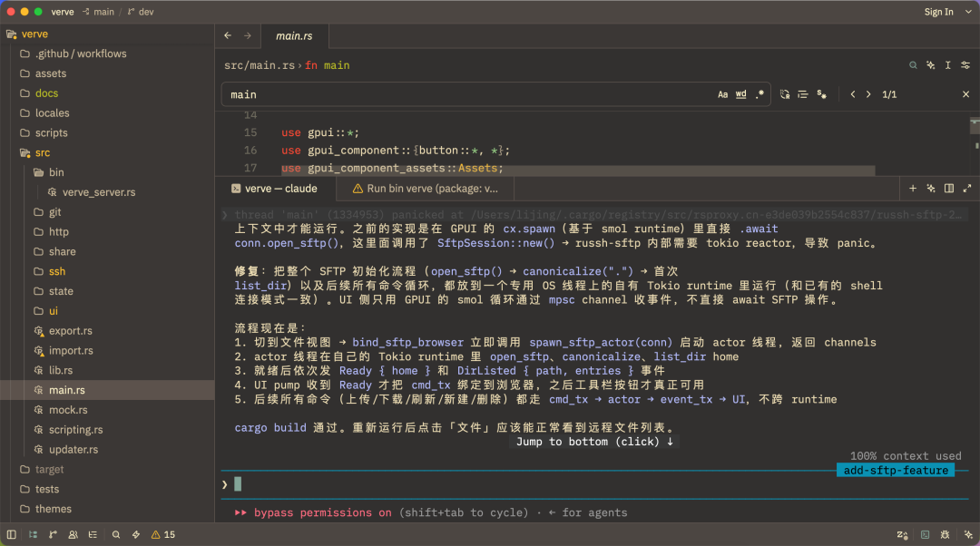Toggle case sensitive search (Aa)

(722, 94)
